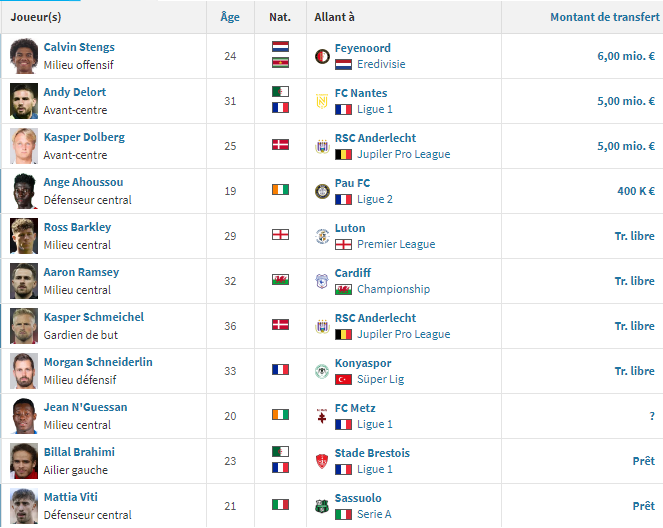The image size is (663, 528).
Task: Click the Luton club crest icon
Action: 322,236
